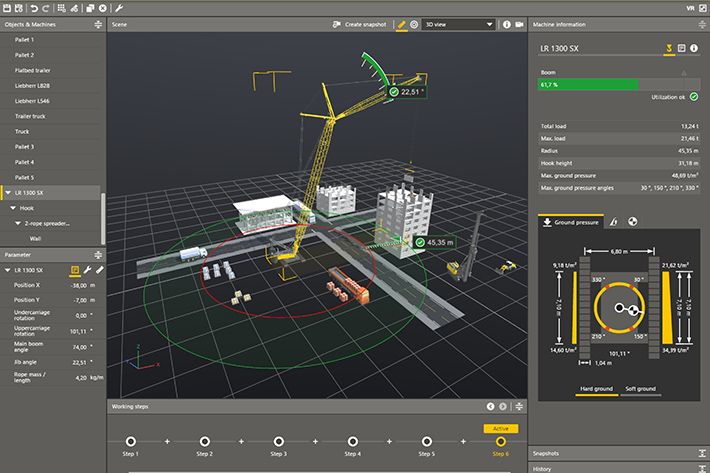This screenshot has width=710, height=473.
Task: Click the camera icon in the Scene header
Action: pos(519,24)
